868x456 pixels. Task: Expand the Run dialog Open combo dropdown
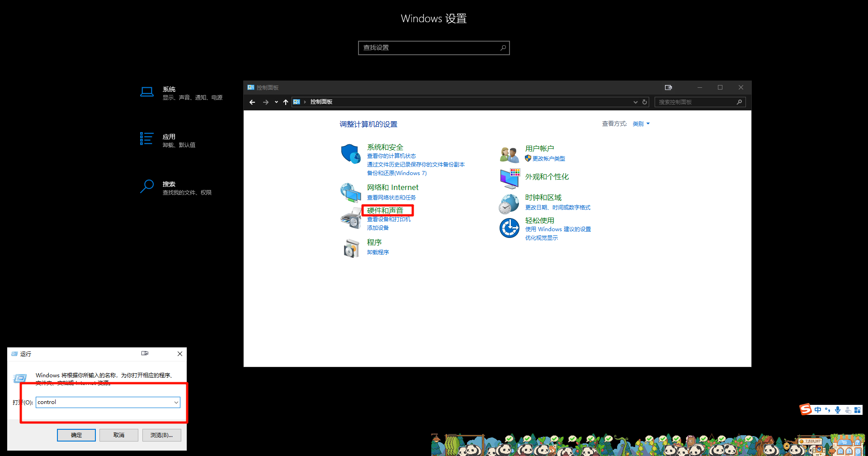176,402
